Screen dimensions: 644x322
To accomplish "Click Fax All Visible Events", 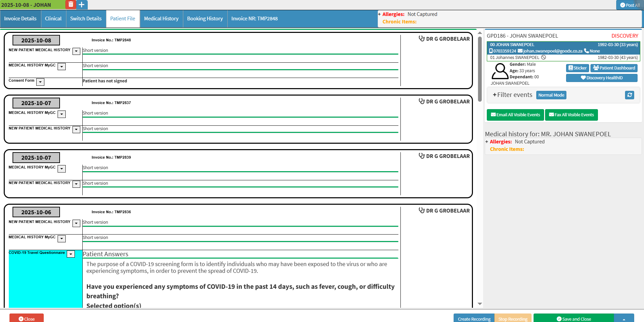I will coord(571,115).
